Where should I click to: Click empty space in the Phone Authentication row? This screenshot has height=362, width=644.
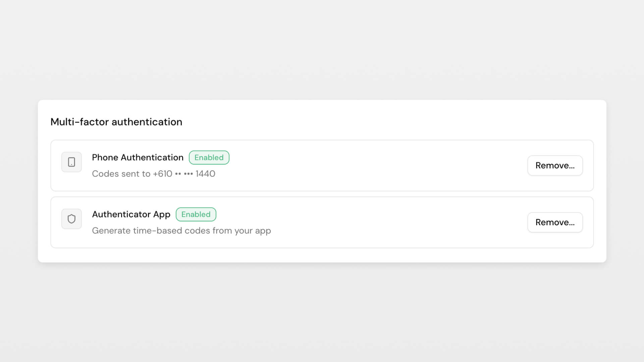click(369, 166)
